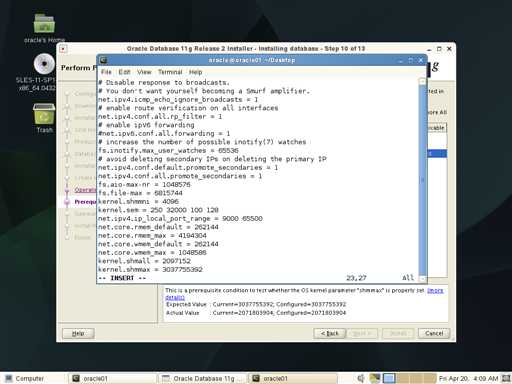The image size is (512, 384).
Task: Switch to Oracle Database 11g taskbar entry
Action: coord(202,378)
